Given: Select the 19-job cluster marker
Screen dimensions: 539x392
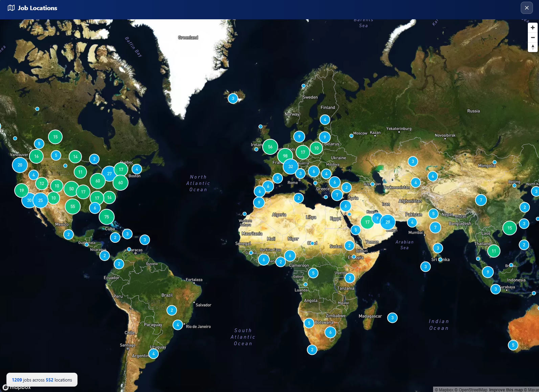Looking at the screenshot, I should pyautogui.click(x=22, y=190).
